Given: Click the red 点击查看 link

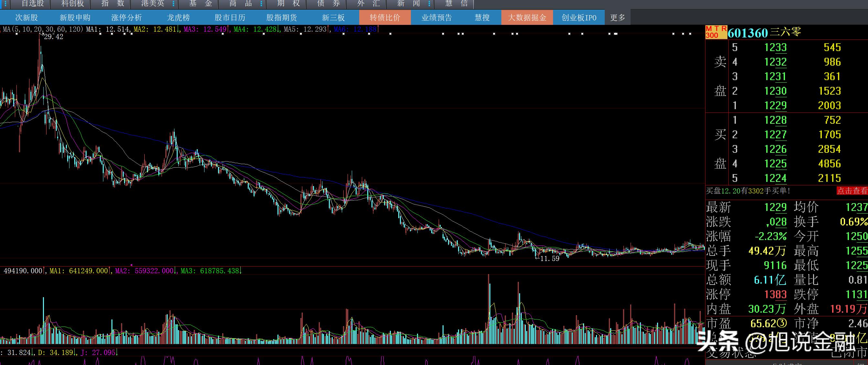Looking at the screenshot, I should point(852,191).
